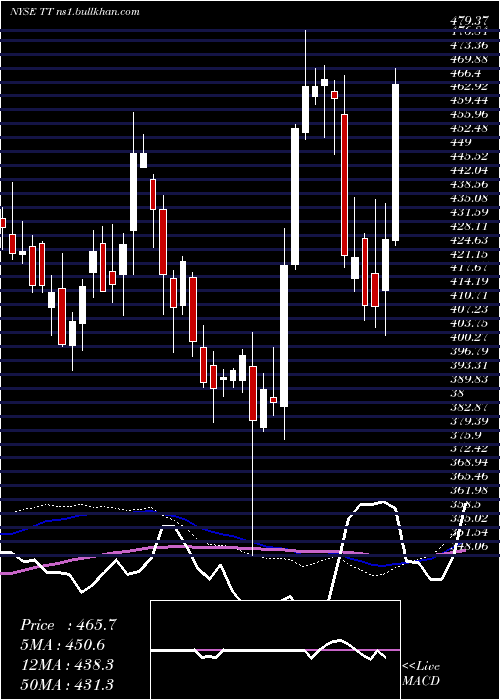
Task: Click the 379.39 price axis label
Action: click(x=470, y=421)
